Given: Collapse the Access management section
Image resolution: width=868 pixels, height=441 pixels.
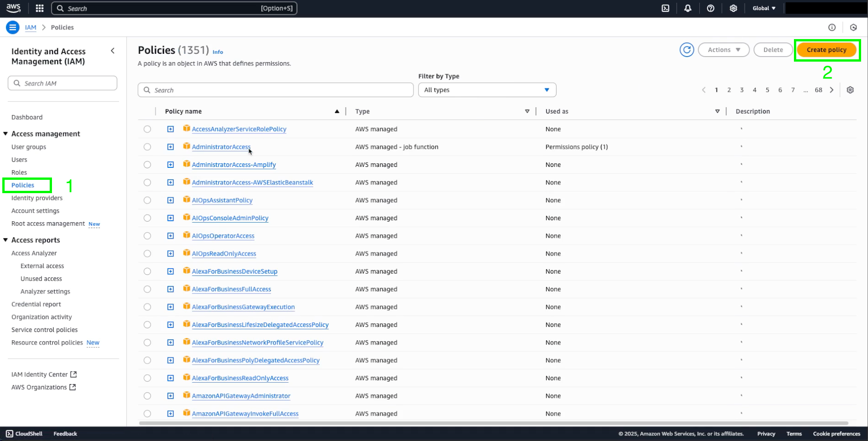Looking at the screenshot, I should pos(6,134).
